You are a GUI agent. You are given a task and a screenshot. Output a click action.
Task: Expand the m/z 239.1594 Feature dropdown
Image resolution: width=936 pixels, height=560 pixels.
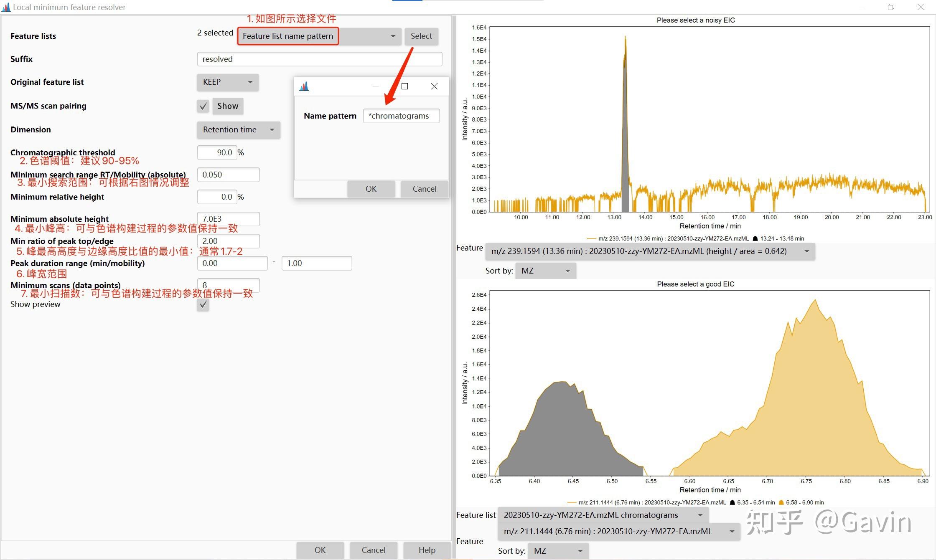(x=650, y=251)
